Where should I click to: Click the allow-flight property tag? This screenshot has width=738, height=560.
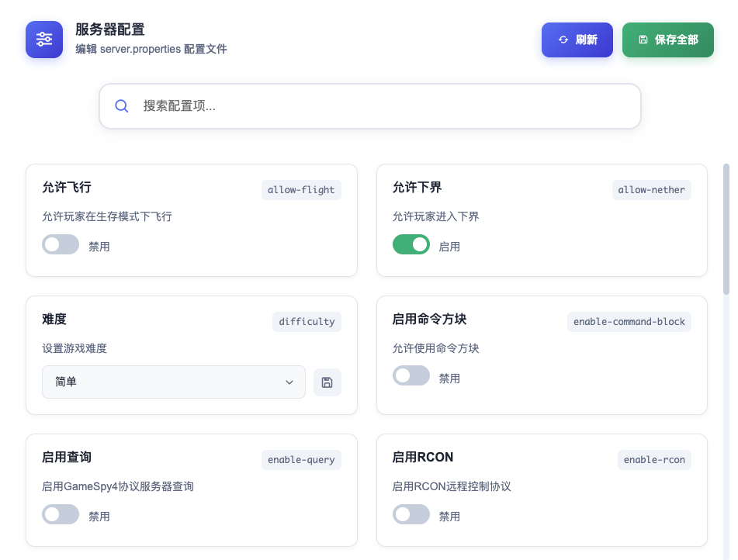301,190
